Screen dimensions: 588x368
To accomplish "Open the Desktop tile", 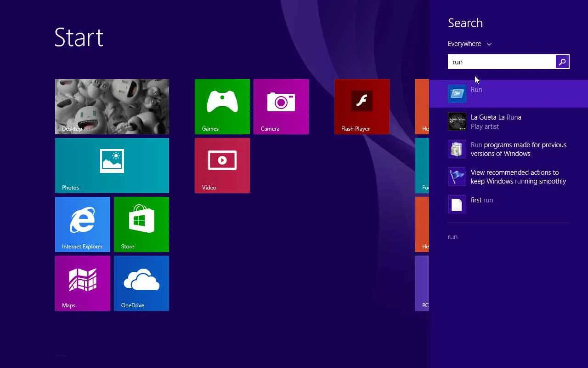I will click(x=112, y=107).
